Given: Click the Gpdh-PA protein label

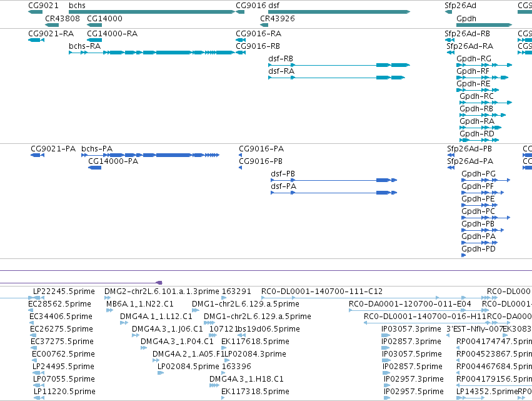Looking at the screenshot, I should coord(478,236).
